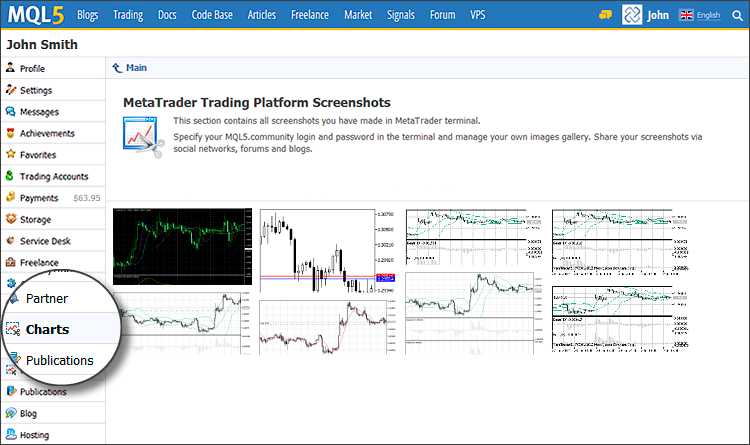Click the Settings icon in sidebar
Viewport: 750px width, 445px height.
pyautogui.click(x=11, y=89)
